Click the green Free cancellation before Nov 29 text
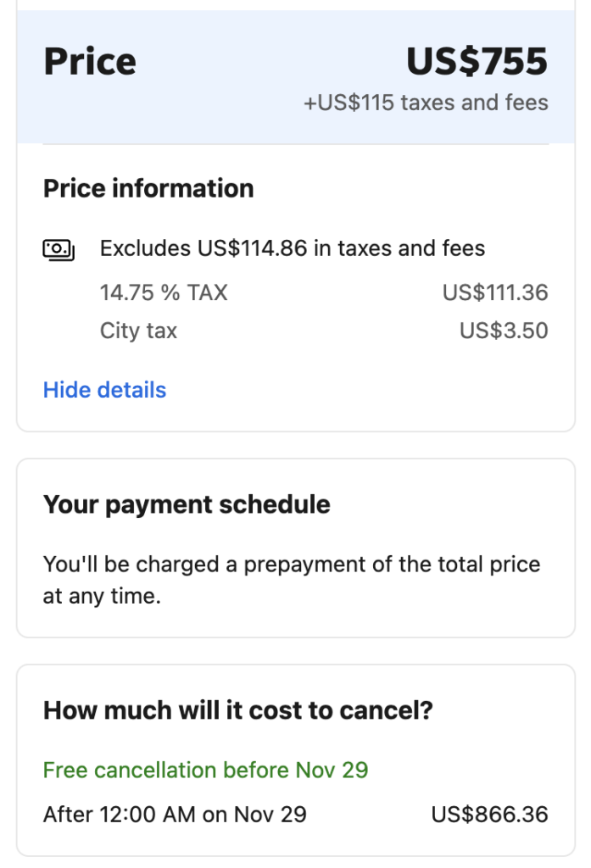Image resolution: width=591 pixels, height=868 pixels. [205, 771]
